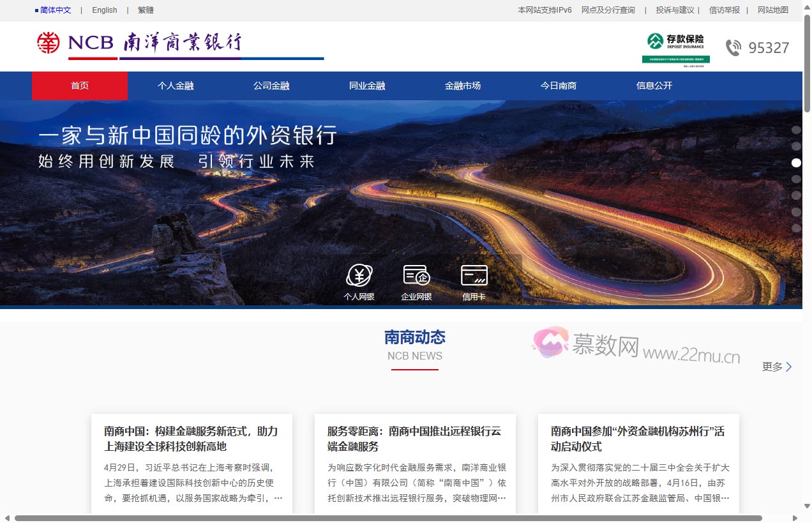Open the 个人金融 navigation tab
This screenshot has height=523, width=812.
(x=175, y=85)
